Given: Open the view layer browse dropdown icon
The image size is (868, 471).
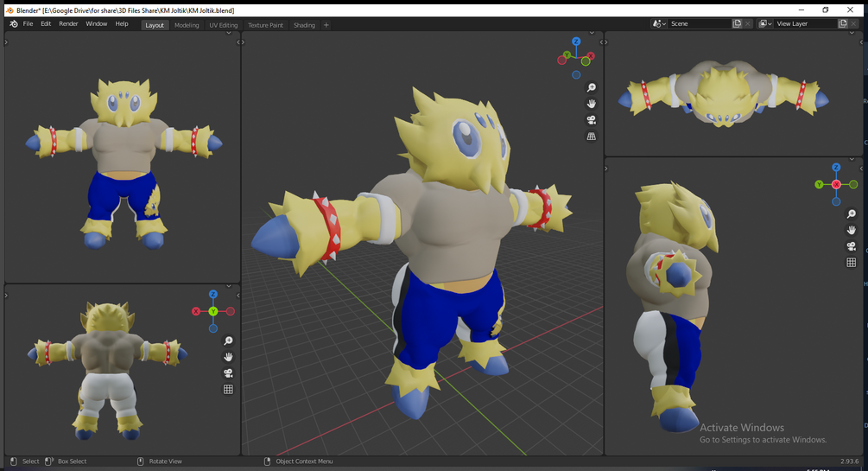Looking at the screenshot, I should coord(765,24).
